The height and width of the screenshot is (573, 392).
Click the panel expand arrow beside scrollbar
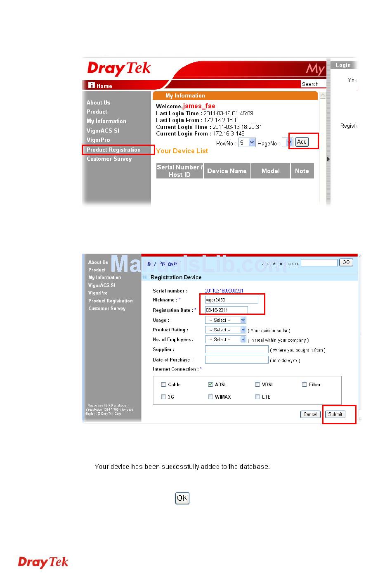point(328,159)
